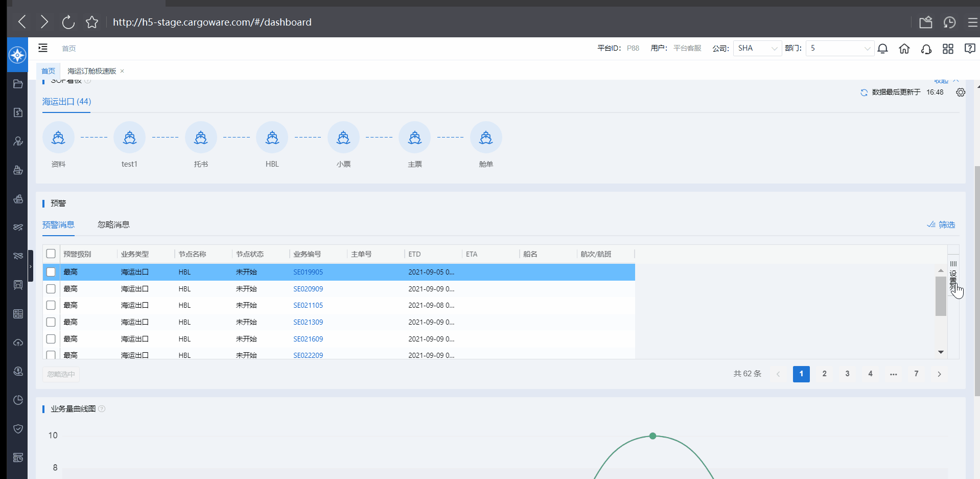Go to page 2 of warnings
This screenshot has width=980, height=479.
(824, 374)
